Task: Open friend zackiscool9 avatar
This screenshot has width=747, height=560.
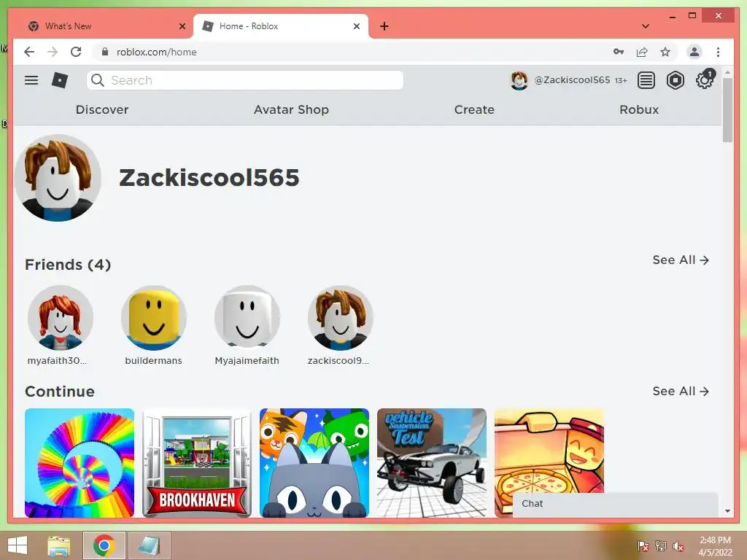Action: (340, 318)
